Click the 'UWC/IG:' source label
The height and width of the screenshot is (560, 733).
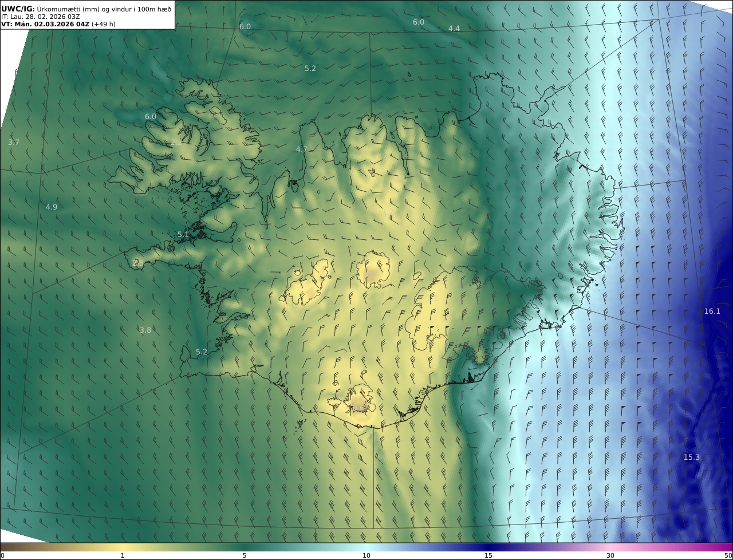click(x=18, y=9)
